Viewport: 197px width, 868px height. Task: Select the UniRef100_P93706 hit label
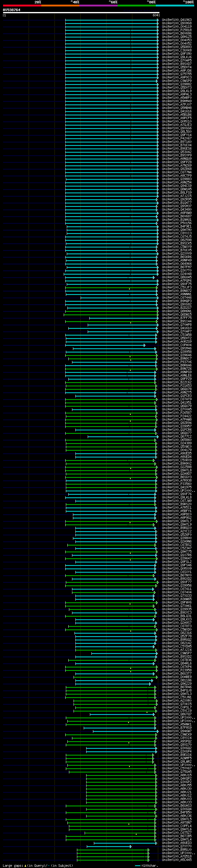(x=177, y=362)
